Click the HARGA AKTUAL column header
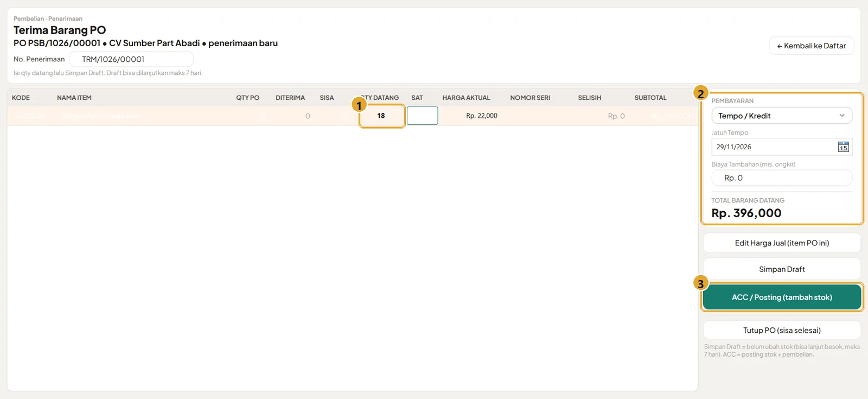The image size is (868, 399). [x=466, y=98]
